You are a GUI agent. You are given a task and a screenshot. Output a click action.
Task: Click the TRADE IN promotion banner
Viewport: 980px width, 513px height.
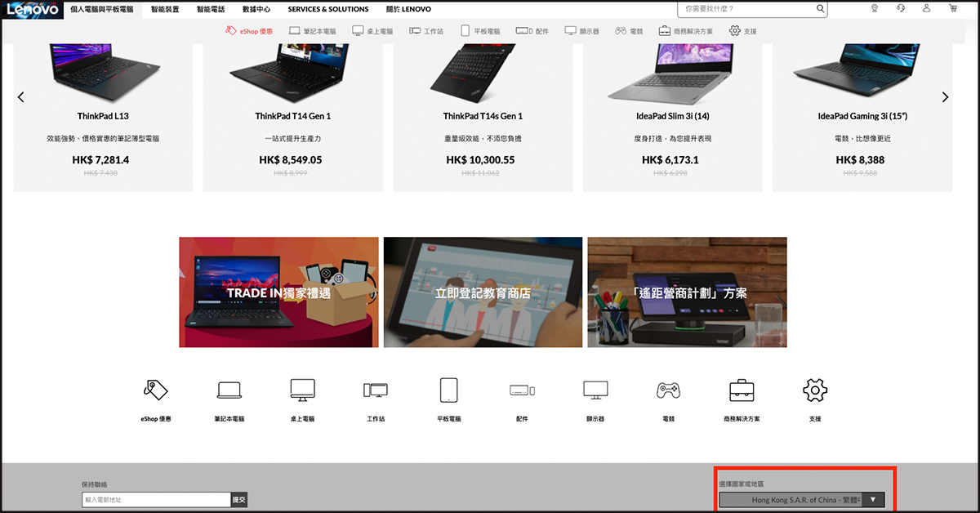[x=278, y=292]
